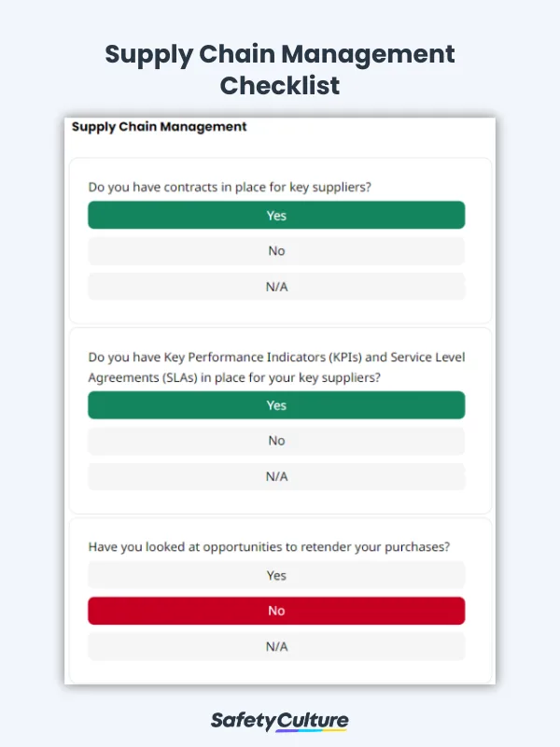Viewport: 560px width, 747px height.
Task: Click the "Supply Chain Management" section header
Action: 159,127
